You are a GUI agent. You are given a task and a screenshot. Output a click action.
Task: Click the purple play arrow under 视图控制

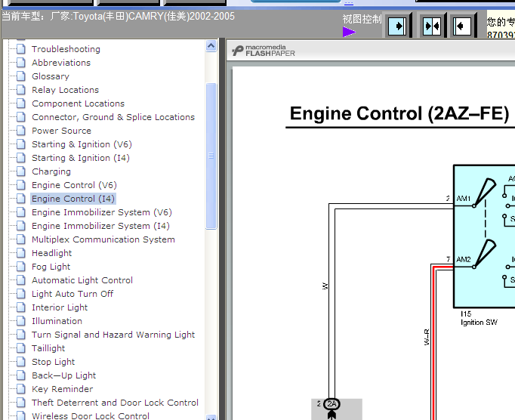click(349, 32)
